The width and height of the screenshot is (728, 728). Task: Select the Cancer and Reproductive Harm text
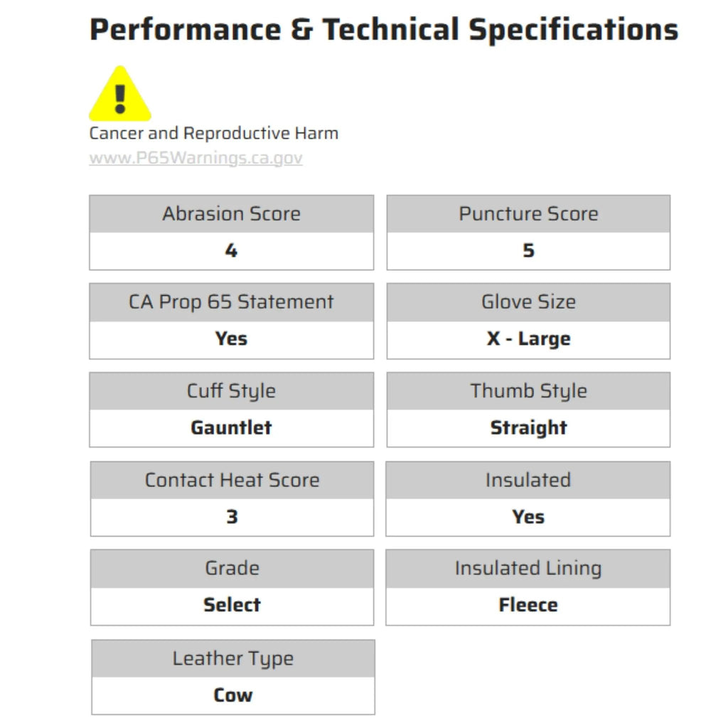click(213, 133)
